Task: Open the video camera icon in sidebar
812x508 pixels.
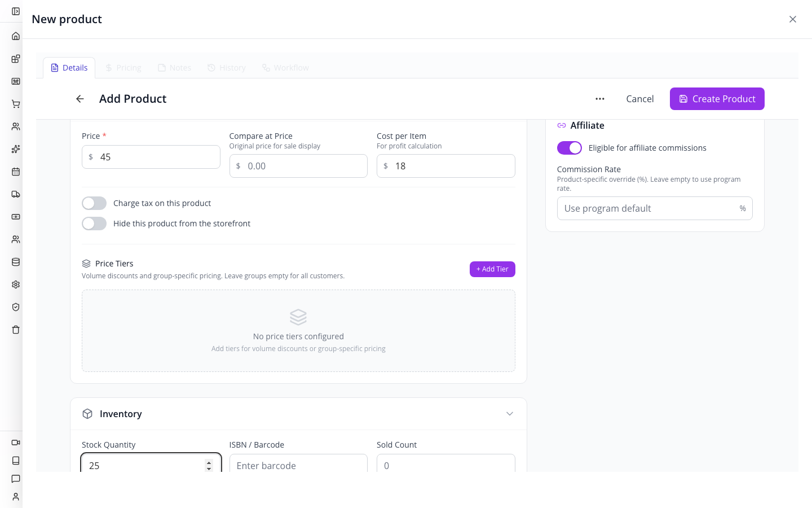Action: pyautogui.click(x=16, y=443)
